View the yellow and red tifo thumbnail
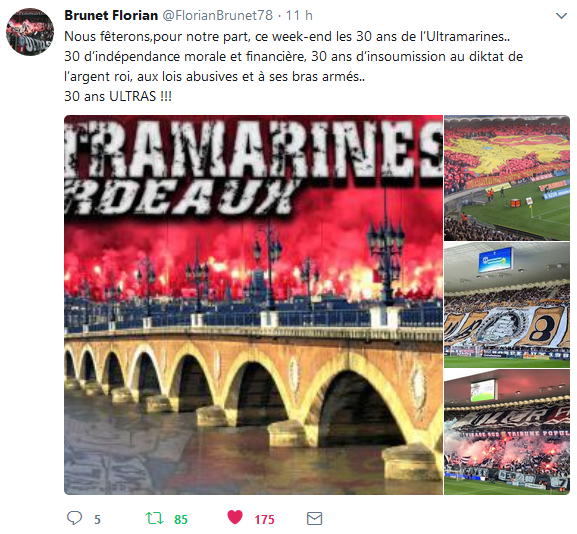Screen dimensions: 577x534 [x=507, y=178]
